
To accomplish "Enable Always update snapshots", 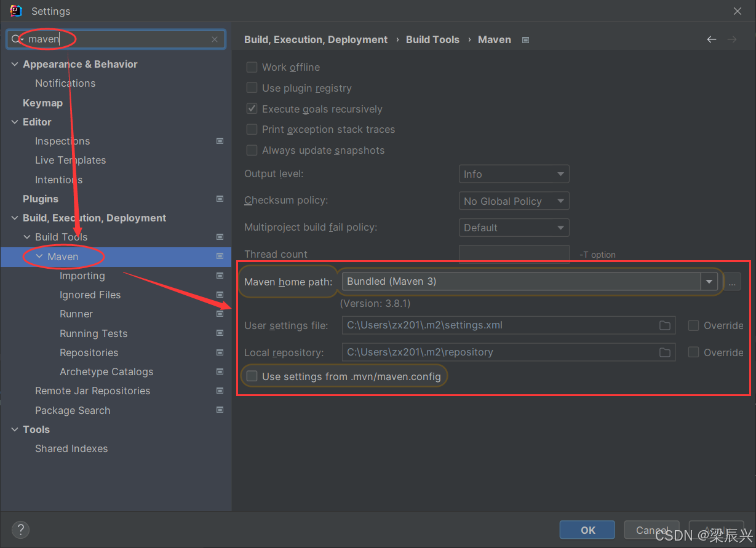I will tap(252, 150).
